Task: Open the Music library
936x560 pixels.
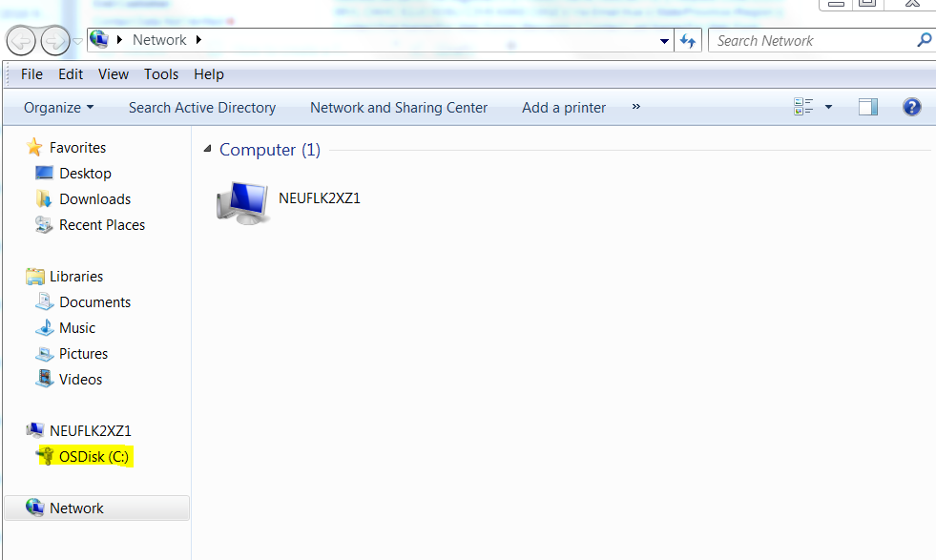Action: tap(77, 328)
